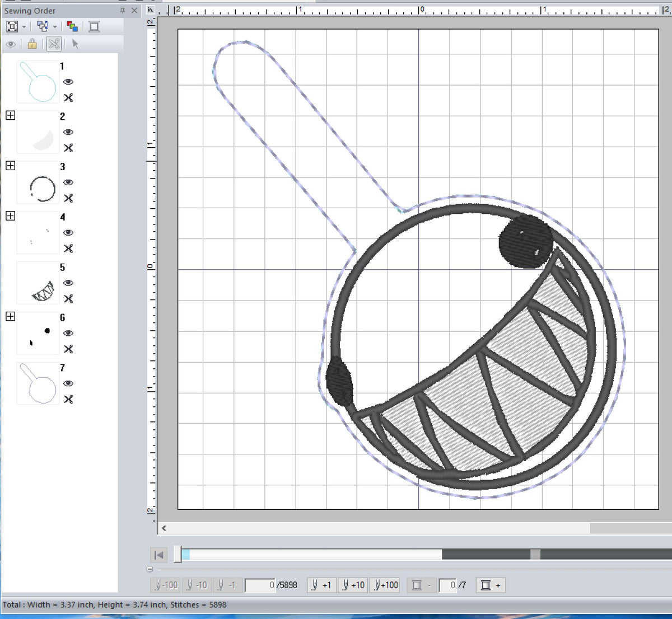Select the zoom-to-fit icon in Sewing Order toolbar
Viewport: 672px width, 619px height.
click(12, 26)
